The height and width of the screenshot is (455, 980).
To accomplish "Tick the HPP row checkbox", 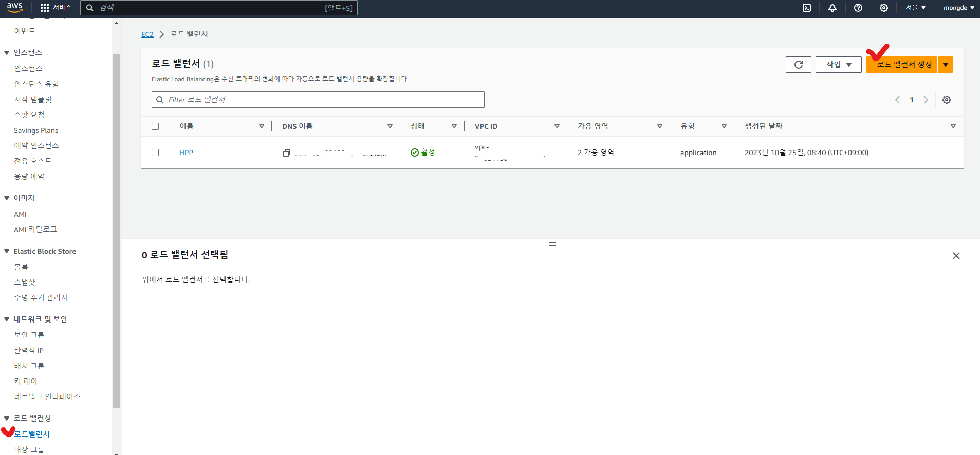I will click(x=155, y=153).
